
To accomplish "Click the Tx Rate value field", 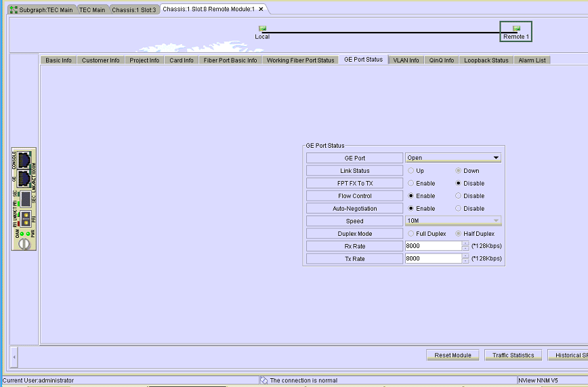I will click(x=434, y=259).
